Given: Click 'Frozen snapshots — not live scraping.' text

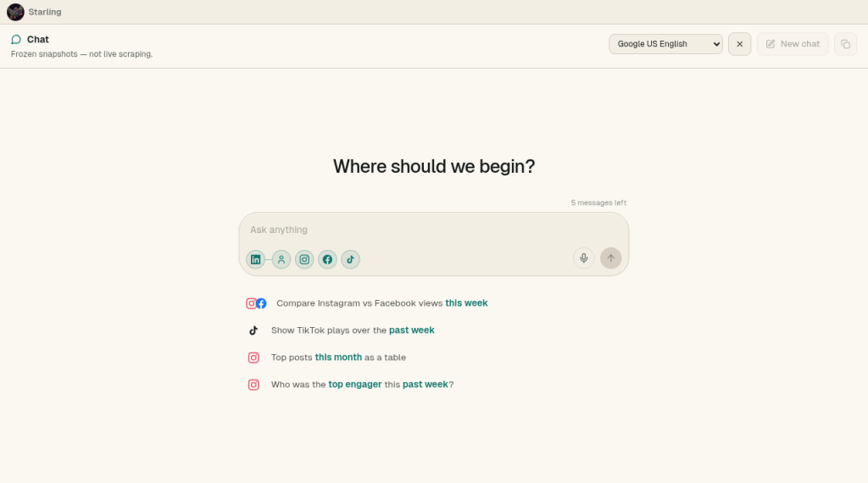Looking at the screenshot, I should [82, 54].
